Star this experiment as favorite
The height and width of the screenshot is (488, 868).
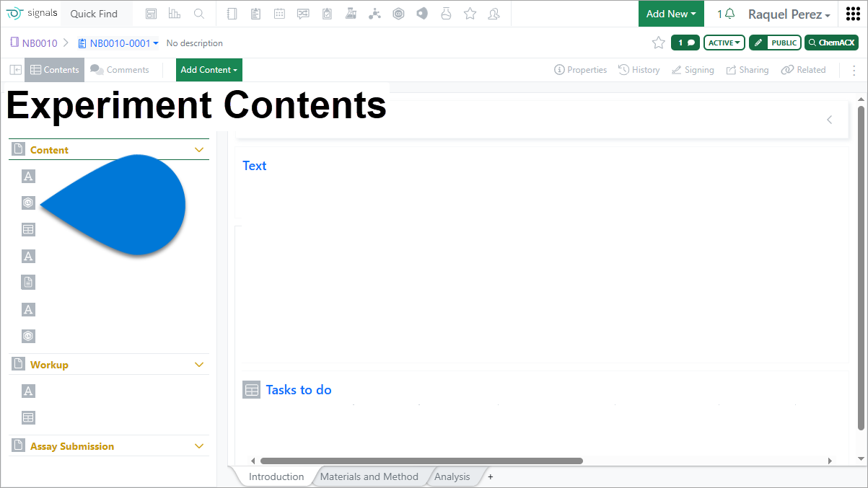click(x=658, y=43)
